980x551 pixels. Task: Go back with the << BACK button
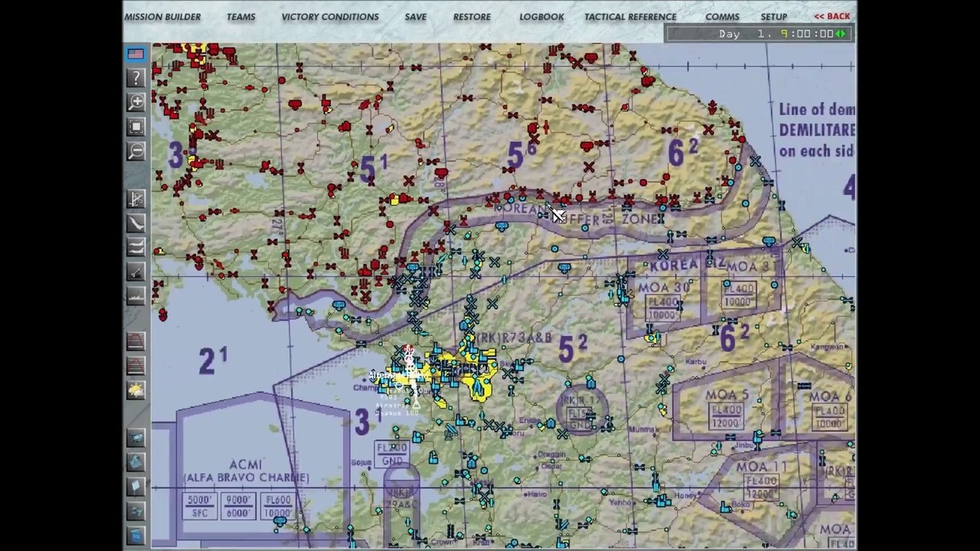(831, 16)
